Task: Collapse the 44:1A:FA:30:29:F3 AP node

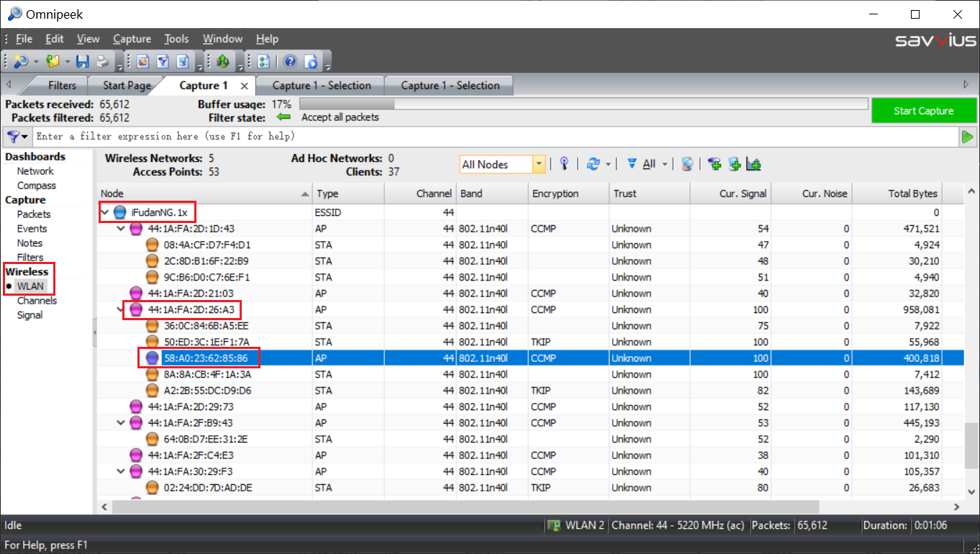Action: (x=121, y=471)
